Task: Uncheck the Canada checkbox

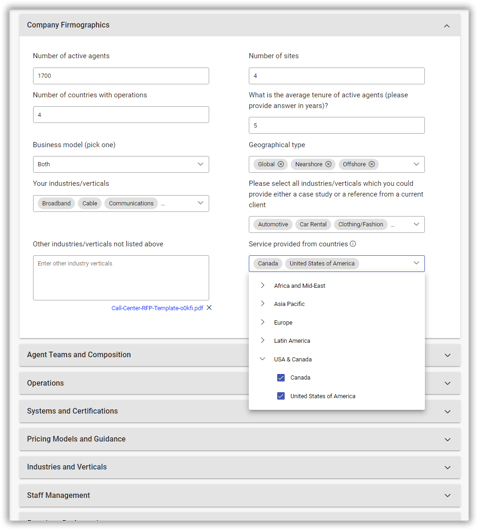Action: pyautogui.click(x=281, y=378)
